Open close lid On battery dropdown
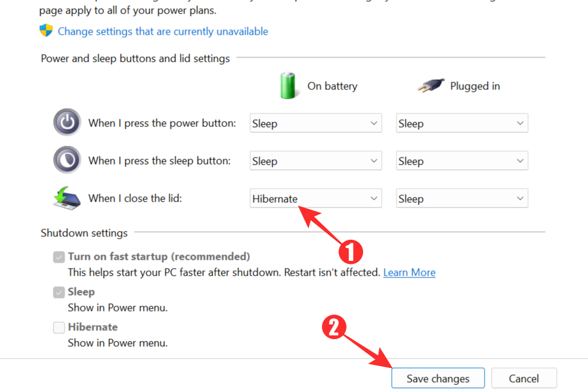The width and height of the screenshot is (588, 392). click(x=315, y=199)
